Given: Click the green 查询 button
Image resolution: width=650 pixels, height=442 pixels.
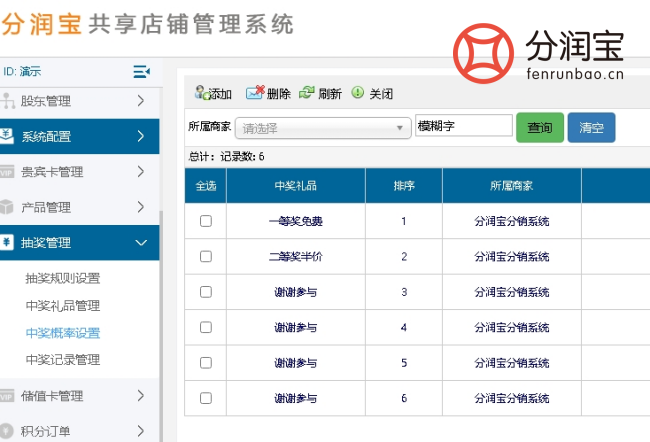Looking at the screenshot, I should tap(540, 127).
